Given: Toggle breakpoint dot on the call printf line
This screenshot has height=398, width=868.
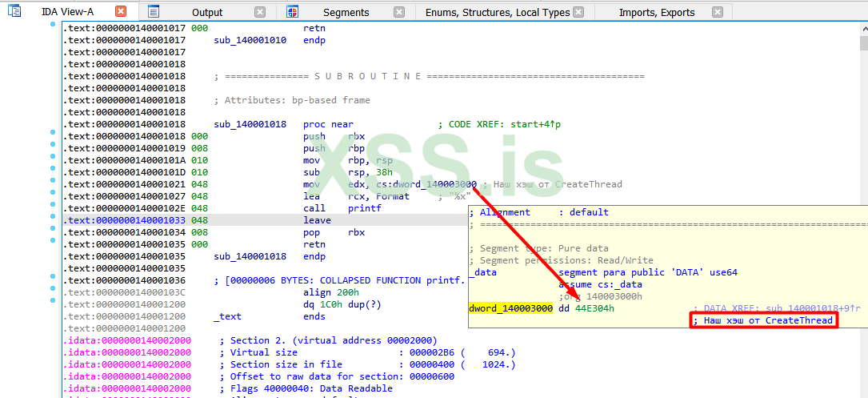Looking at the screenshot, I should tap(53, 208).
